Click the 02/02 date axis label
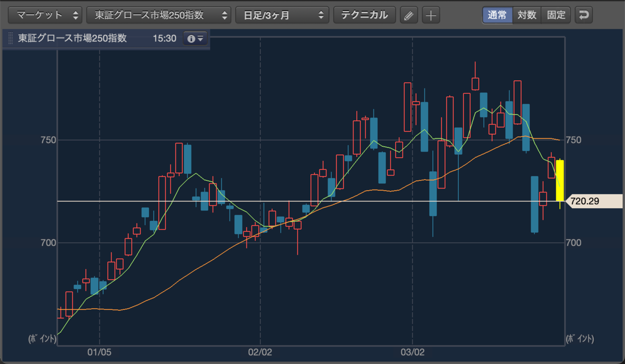This screenshot has width=625, height=364. [x=260, y=352]
